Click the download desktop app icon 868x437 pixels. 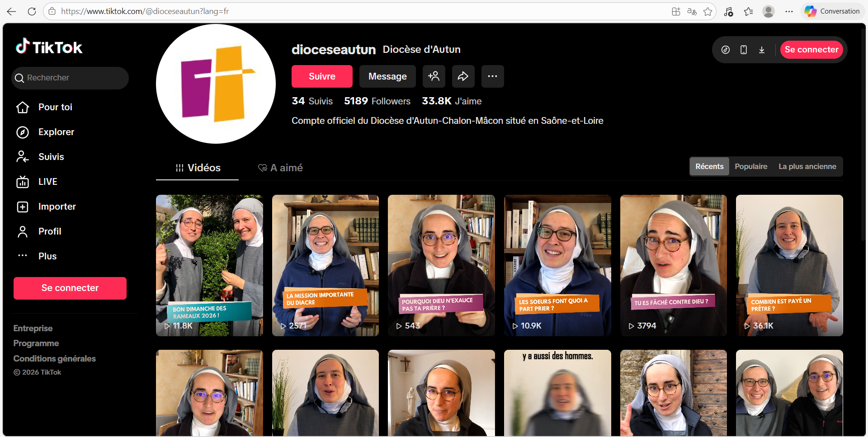pyautogui.click(x=762, y=50)
